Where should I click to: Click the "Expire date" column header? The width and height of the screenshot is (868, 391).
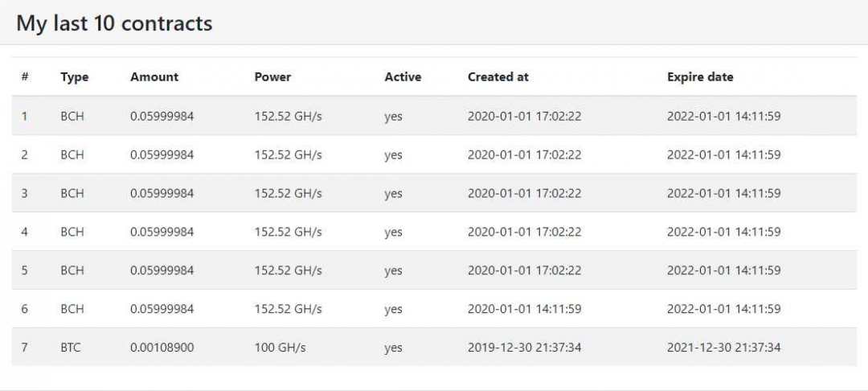700,77
